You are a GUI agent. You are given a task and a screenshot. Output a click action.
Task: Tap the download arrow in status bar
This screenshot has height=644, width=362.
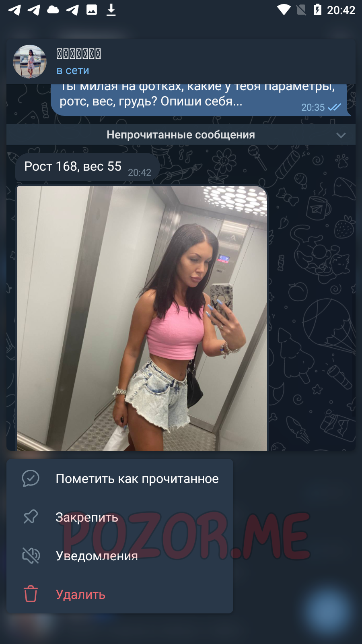(111, 10)
